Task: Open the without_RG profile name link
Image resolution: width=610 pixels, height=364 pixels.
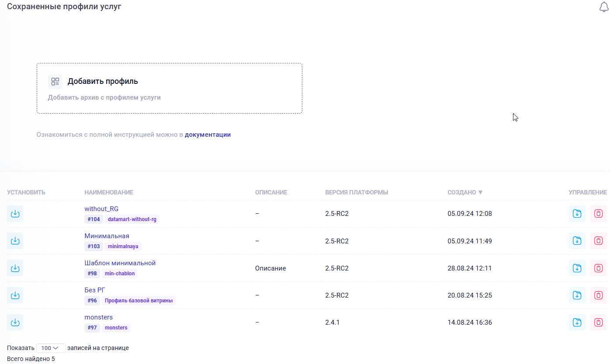Action: 101,209
